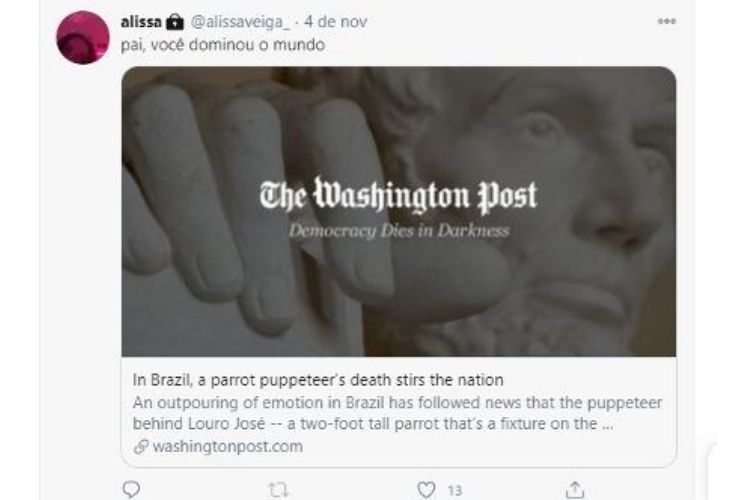Screen dimensions: 750x500
Task: Like the tweet with the heart icon
Action: pyautogui.click(x=426, y=489)
